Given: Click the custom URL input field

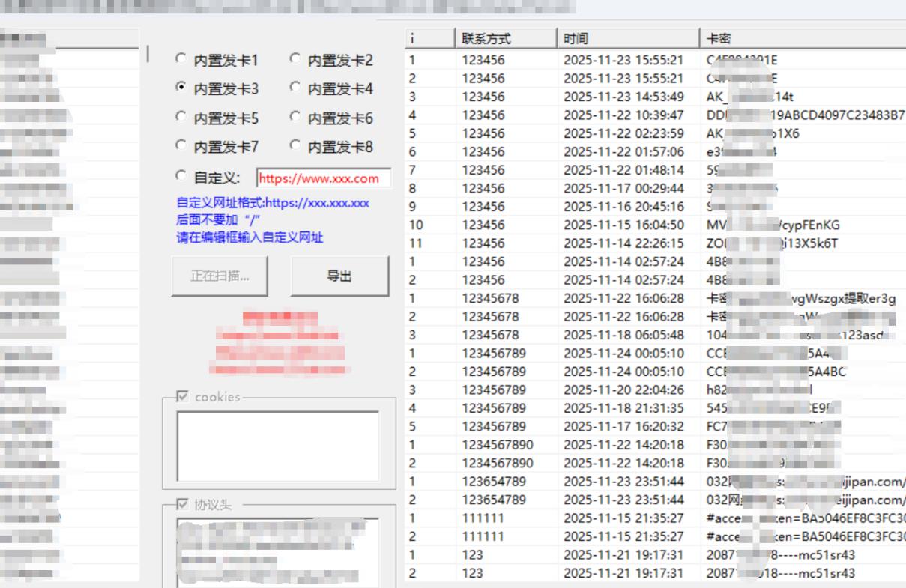Looking at the screenshot, I should click(x=323, y=178).
